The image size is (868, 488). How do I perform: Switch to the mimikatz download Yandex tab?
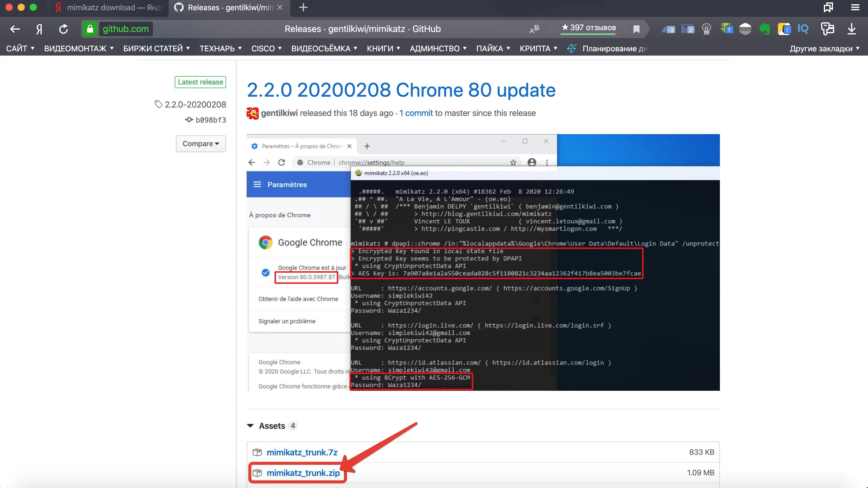tap(108, 8)
